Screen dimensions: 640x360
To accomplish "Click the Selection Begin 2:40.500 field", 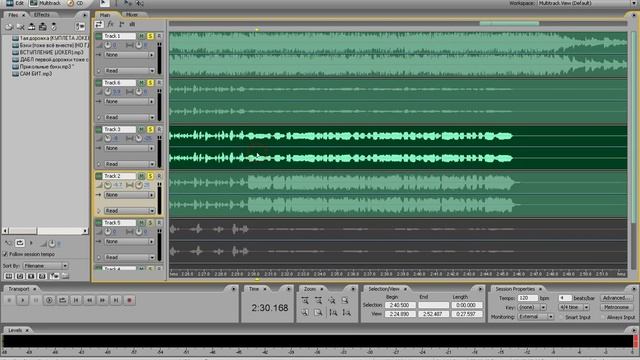I will tap(400, 305).
